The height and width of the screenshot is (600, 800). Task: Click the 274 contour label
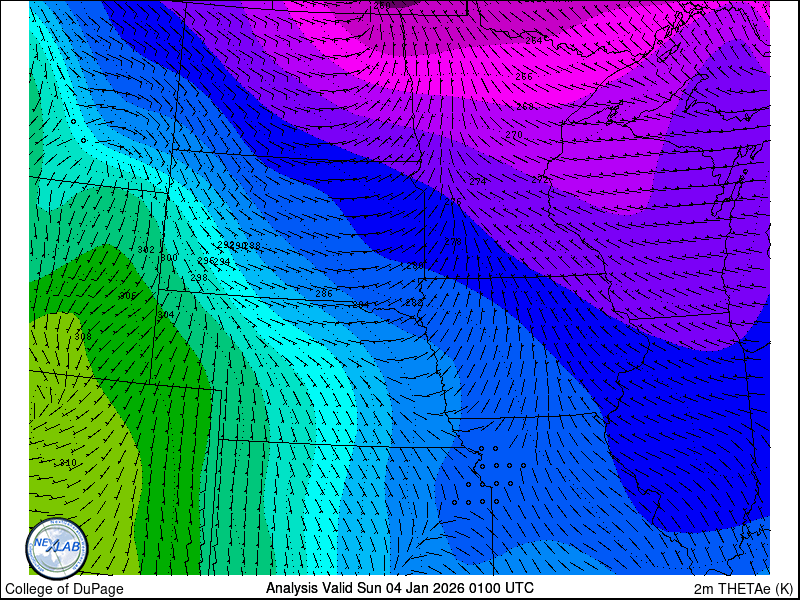tap(478, 182)
